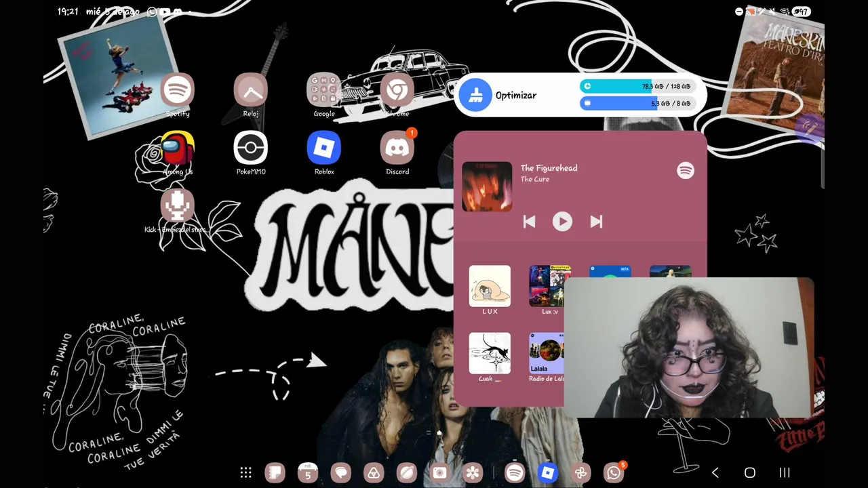
Task: Open the Lux ;v playlist thumbnail
Action: click(x=550, y=285)
